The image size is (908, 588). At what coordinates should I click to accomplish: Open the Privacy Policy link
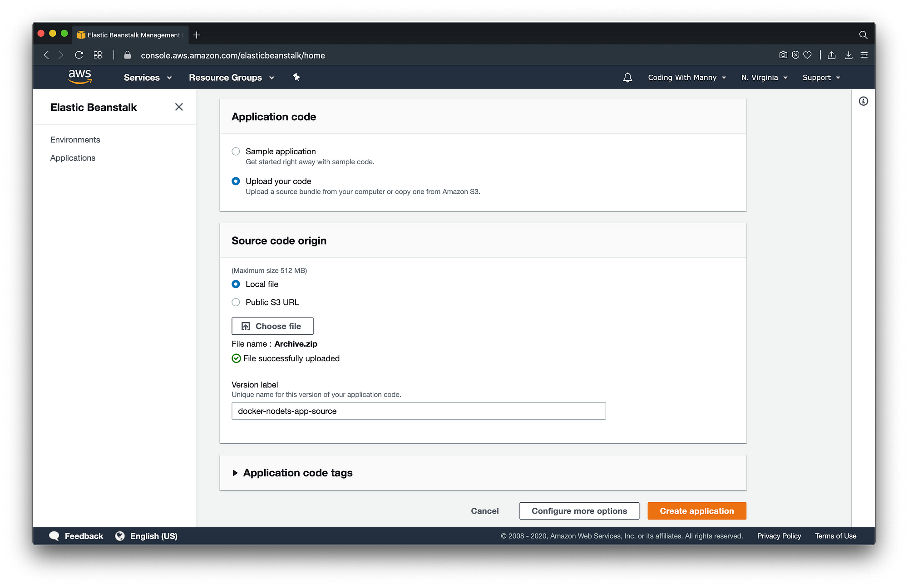coord(779,536)
